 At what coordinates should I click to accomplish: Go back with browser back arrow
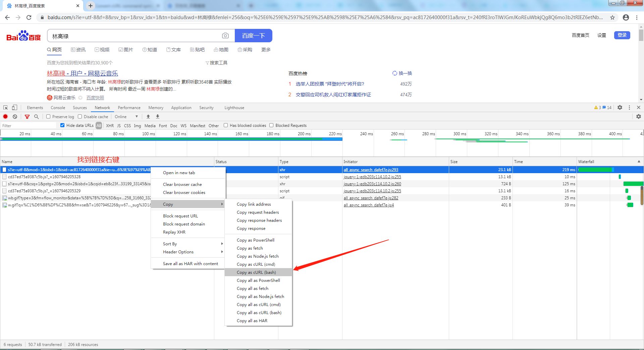coord(7,17)
